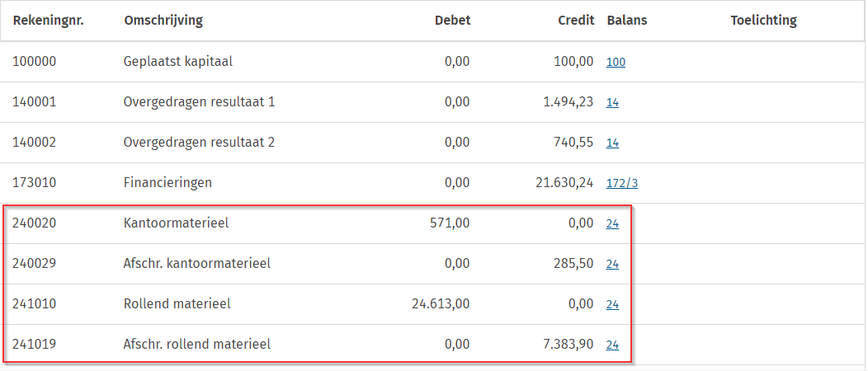This screenshot has height=371, width=868.
Task: Open the 172/3 balance link for Financieringen
Action: click(x=621, y=183)
